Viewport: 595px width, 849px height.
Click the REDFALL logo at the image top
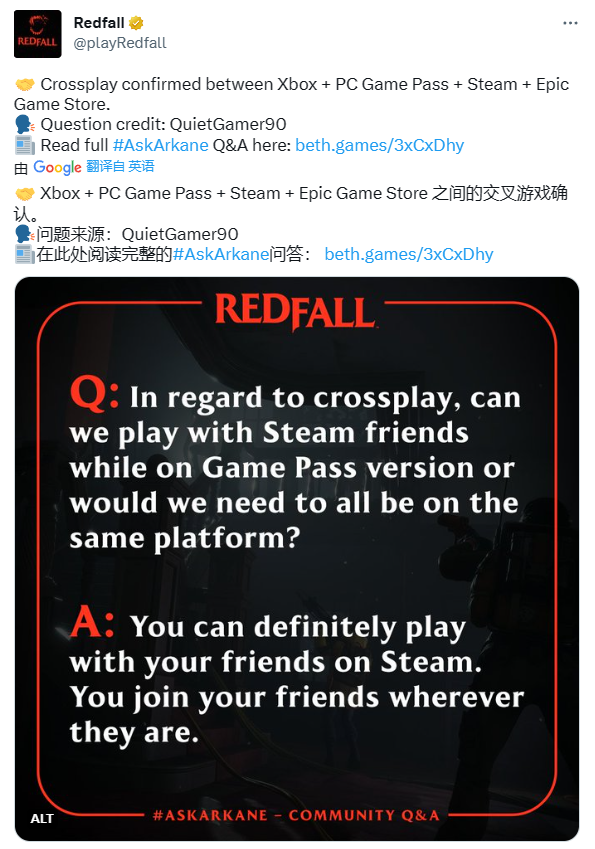[x=295, y=311]
